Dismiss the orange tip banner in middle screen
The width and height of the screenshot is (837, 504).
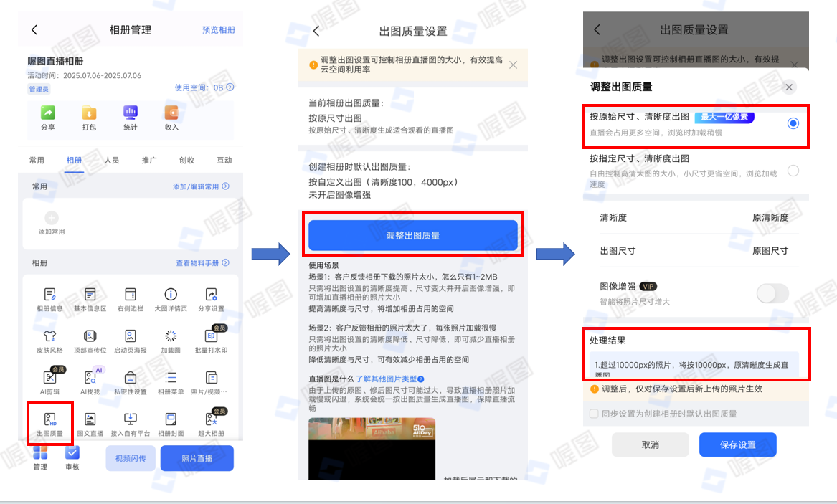513,65
